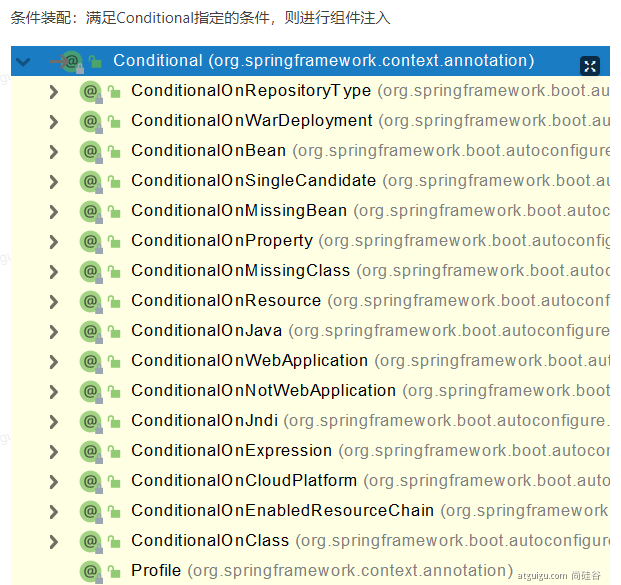621x585 pixels.
Task: Click annotation icon beside ConditionalOnClass
Action: (90, 541)
